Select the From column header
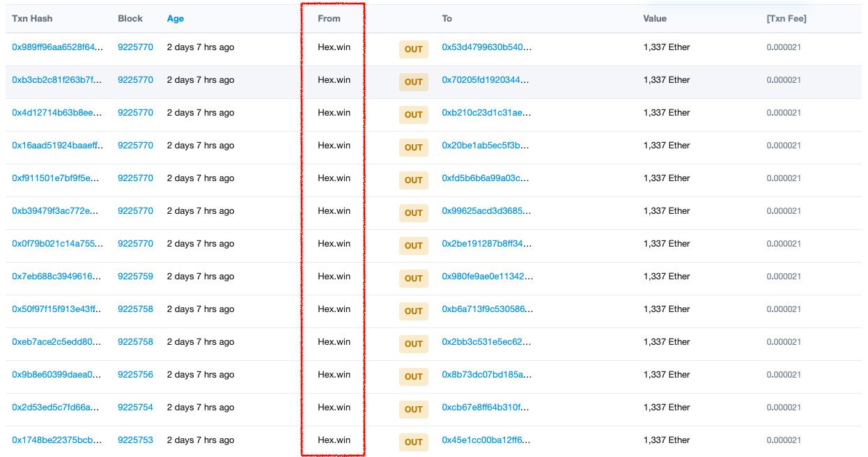 pyautogui.click(x=329, y=19)
